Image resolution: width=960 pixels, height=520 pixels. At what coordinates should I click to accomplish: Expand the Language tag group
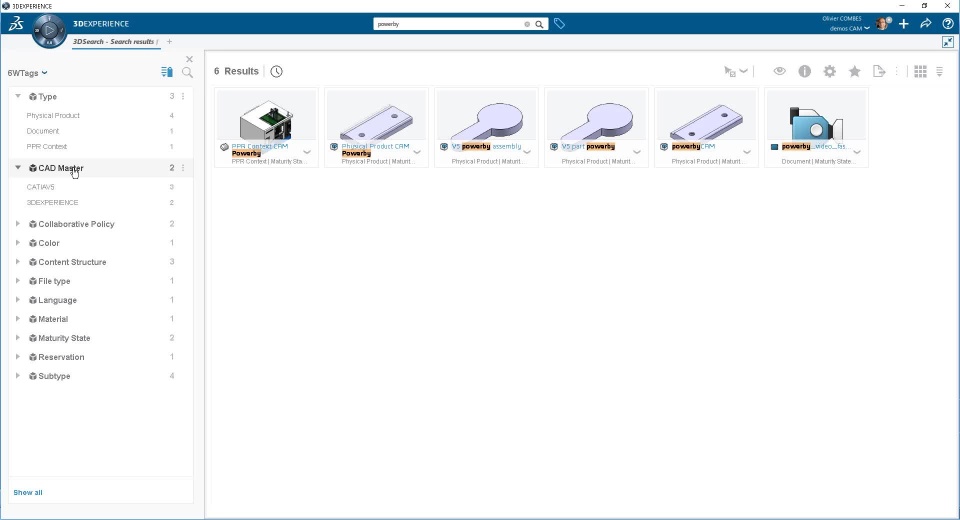pyautogui.click(x=18, y=300)
